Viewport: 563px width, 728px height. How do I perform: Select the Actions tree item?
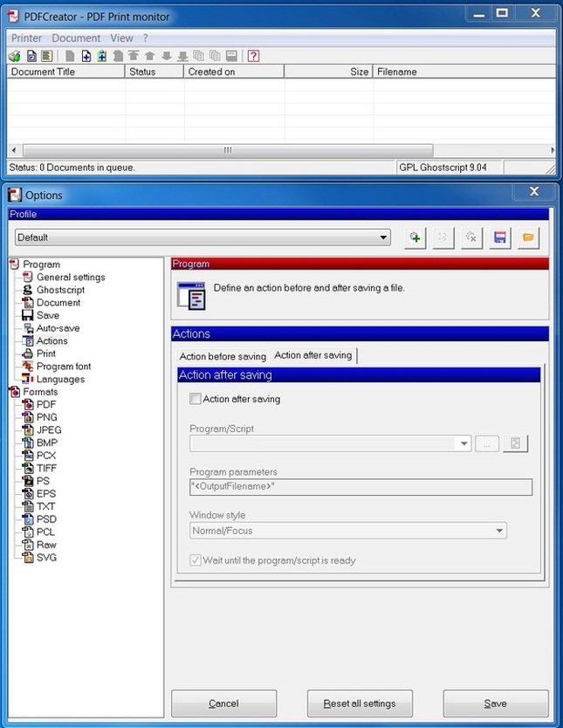[52, 340]
